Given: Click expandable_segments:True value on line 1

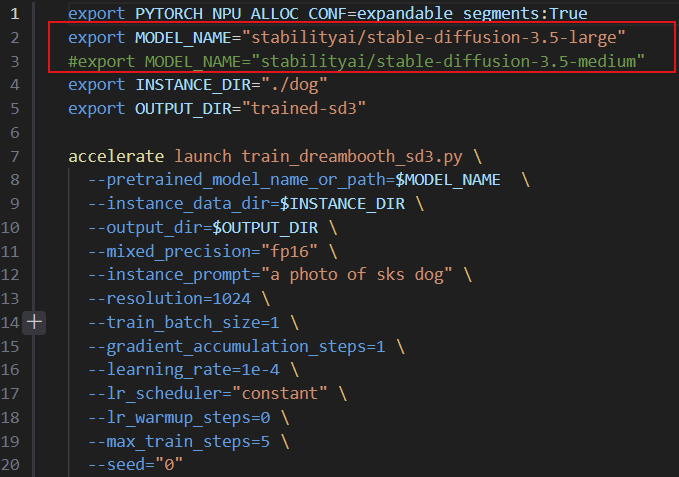Looking at the screenshot, I should click(x=472, y=14).
